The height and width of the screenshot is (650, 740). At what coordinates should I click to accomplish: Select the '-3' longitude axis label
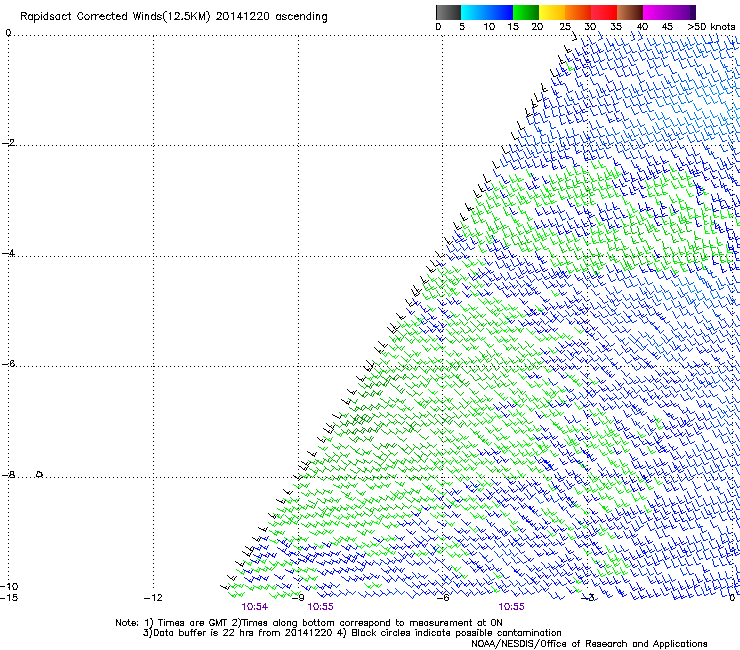click(x=588, y=598)
